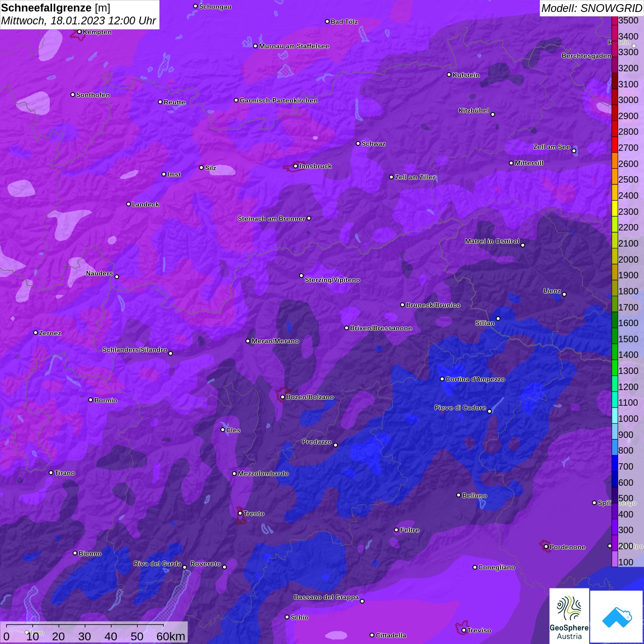Select the Bozen/Bolzano city marker dot

coord(283,397)
